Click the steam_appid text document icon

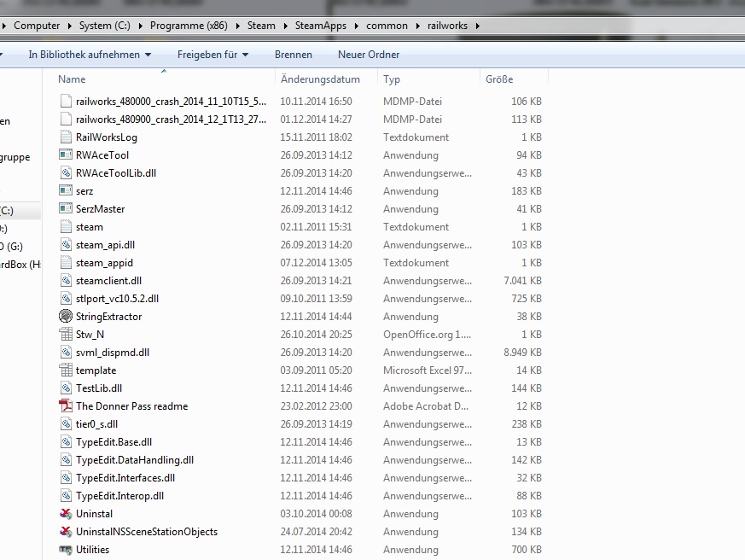(x=66, y=262)
